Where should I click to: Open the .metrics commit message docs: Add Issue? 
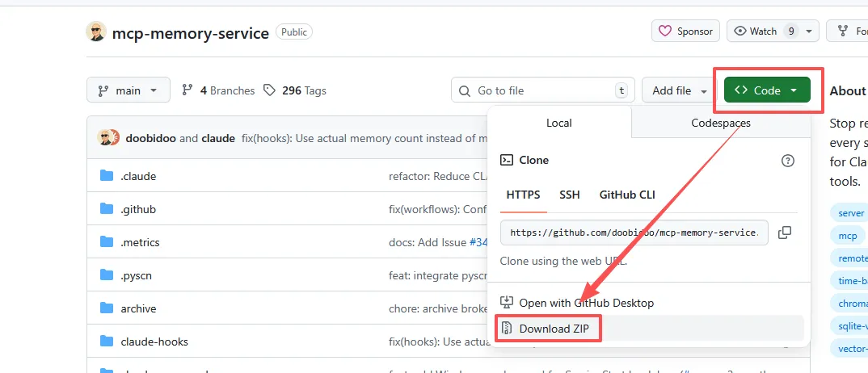click(428, 242)
